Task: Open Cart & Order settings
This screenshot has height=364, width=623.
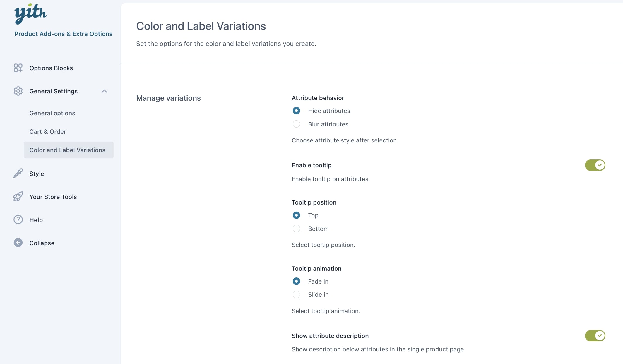Action: point(48,132)
